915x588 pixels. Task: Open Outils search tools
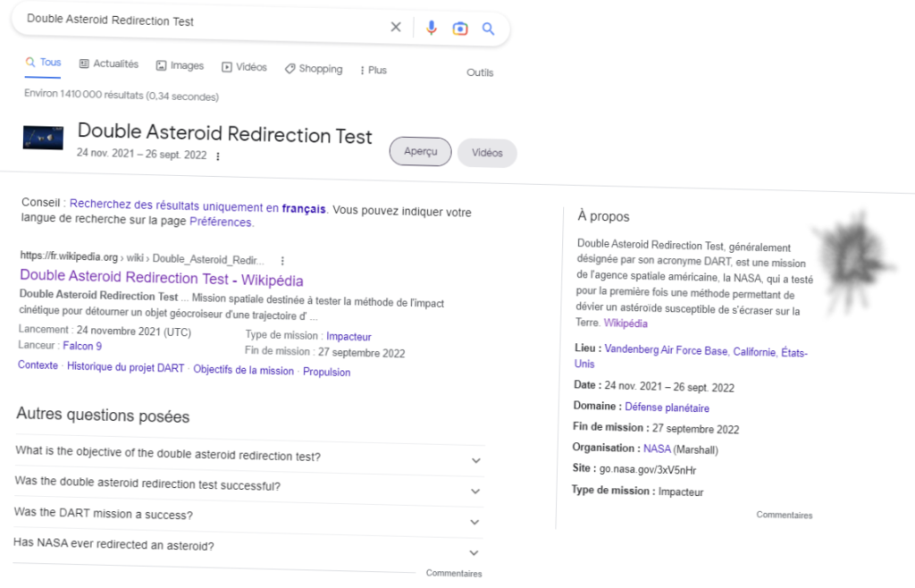(x=480, y=72)
